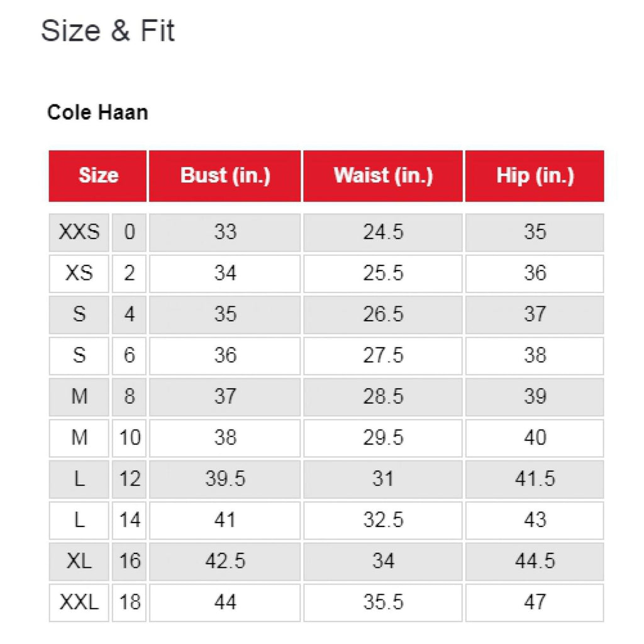Select the XS size cell
Image resolution: width=644 pixels, height=644 pixels.
coord(79,274)
